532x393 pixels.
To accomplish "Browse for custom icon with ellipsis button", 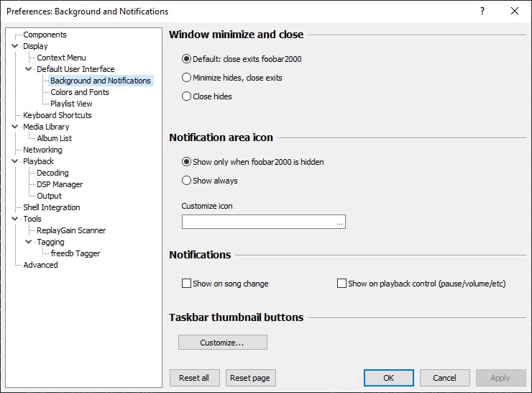I will point(339,222).
